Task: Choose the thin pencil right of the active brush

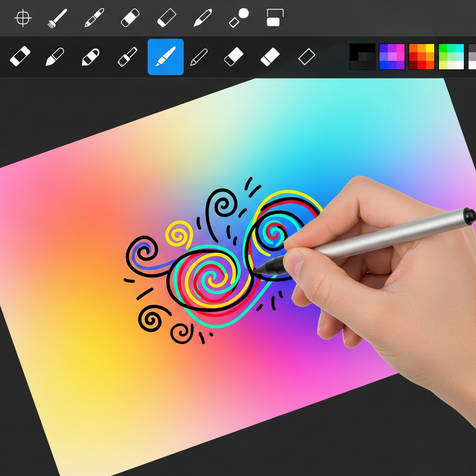Action: (199, 57)
